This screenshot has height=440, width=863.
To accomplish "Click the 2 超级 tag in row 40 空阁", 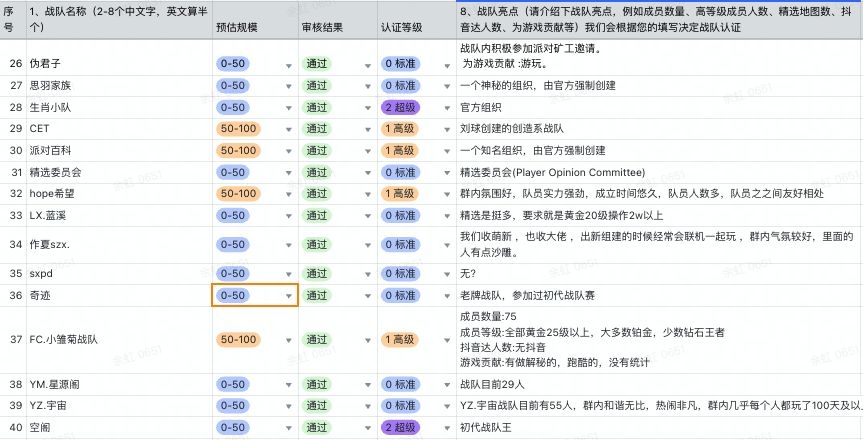I will tap(400, 427).
